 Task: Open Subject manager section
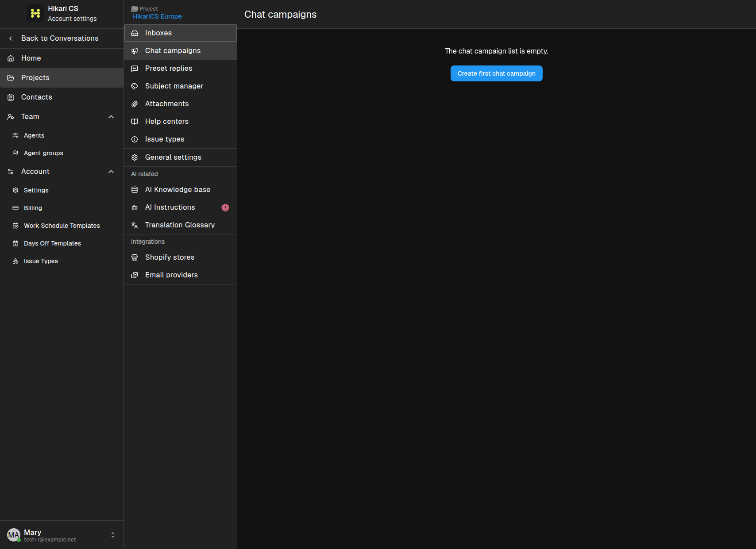tap(180, 86)
